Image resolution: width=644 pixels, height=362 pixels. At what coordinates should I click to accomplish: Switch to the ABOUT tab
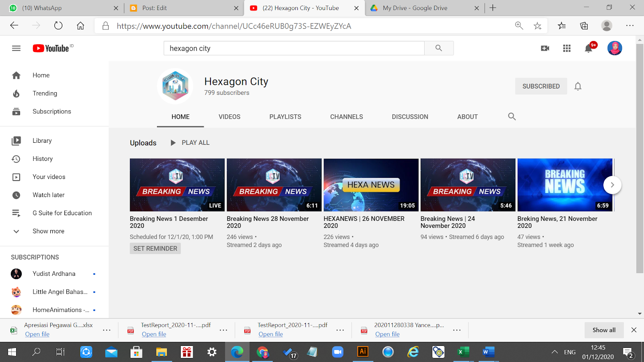[x=467, y=117]
